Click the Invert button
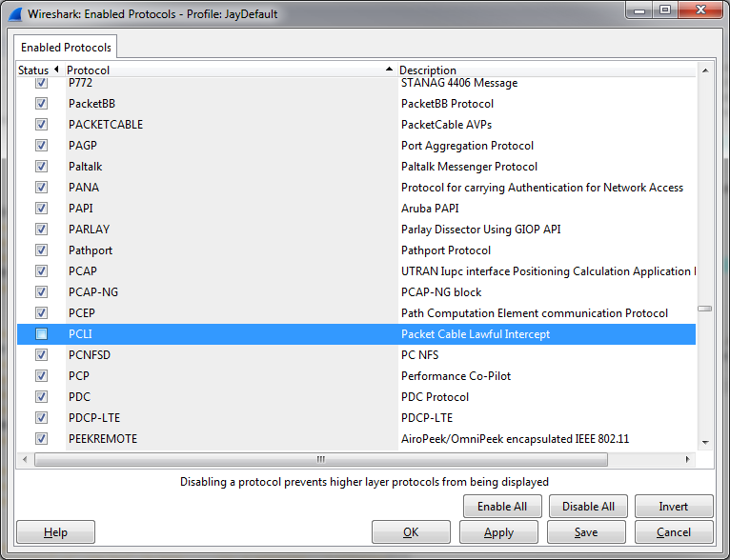This screenshot has height=560, width=730. [674, 507]
